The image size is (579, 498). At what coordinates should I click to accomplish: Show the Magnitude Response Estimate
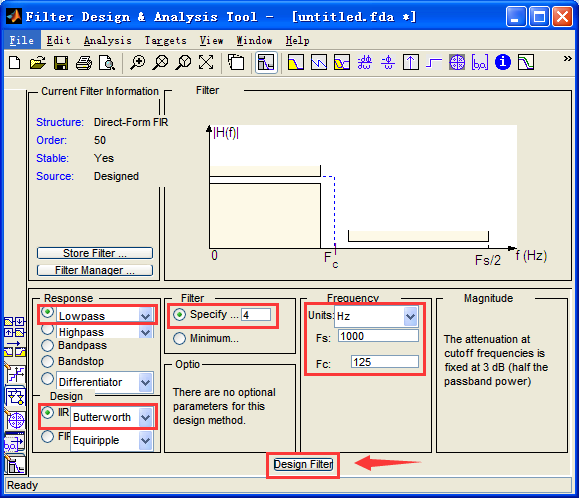pyautogui.click(x=526, y=62)
